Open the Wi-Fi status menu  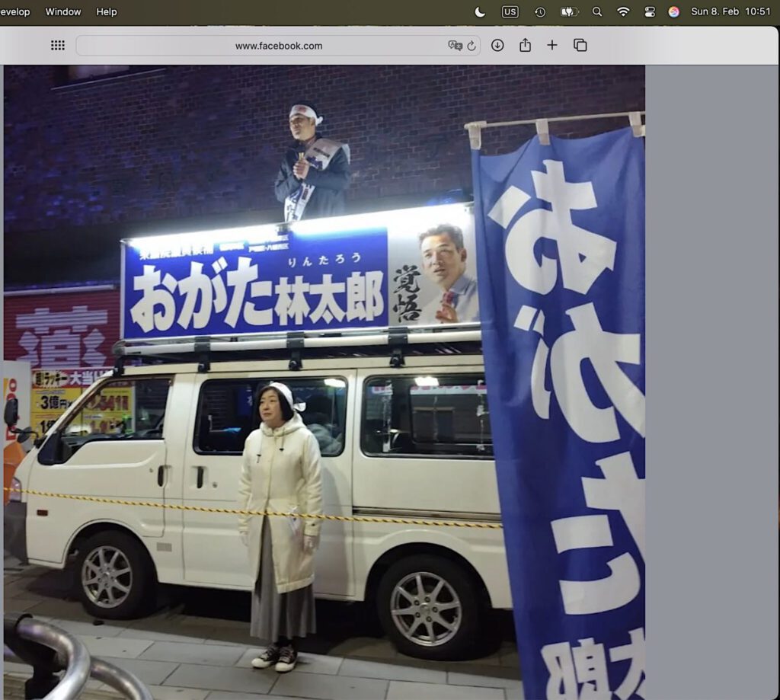pos(623,11)
